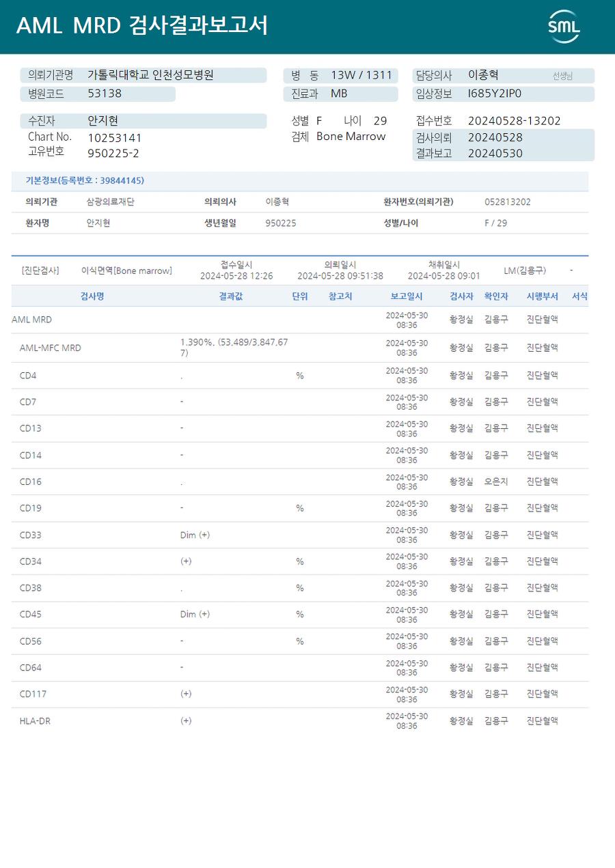615x868 pixels.
Task: Select the CD117 result (+)
Action: point(186,694)
